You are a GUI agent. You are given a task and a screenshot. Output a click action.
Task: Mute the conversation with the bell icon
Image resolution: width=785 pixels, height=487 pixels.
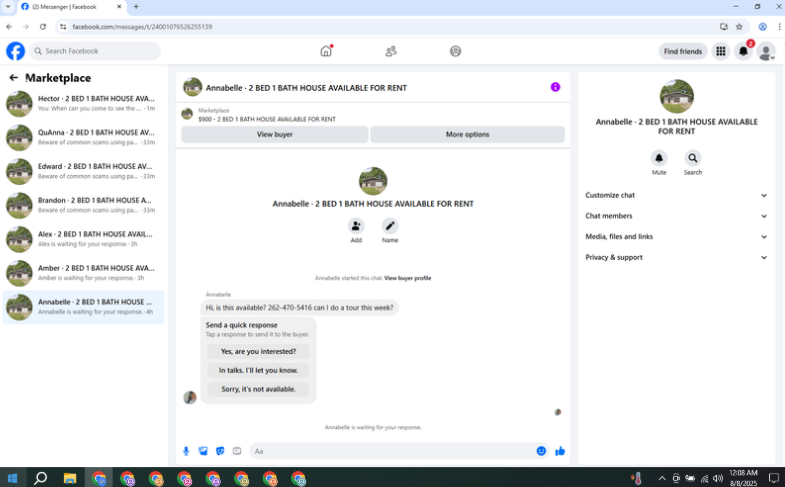click(659, 158)
